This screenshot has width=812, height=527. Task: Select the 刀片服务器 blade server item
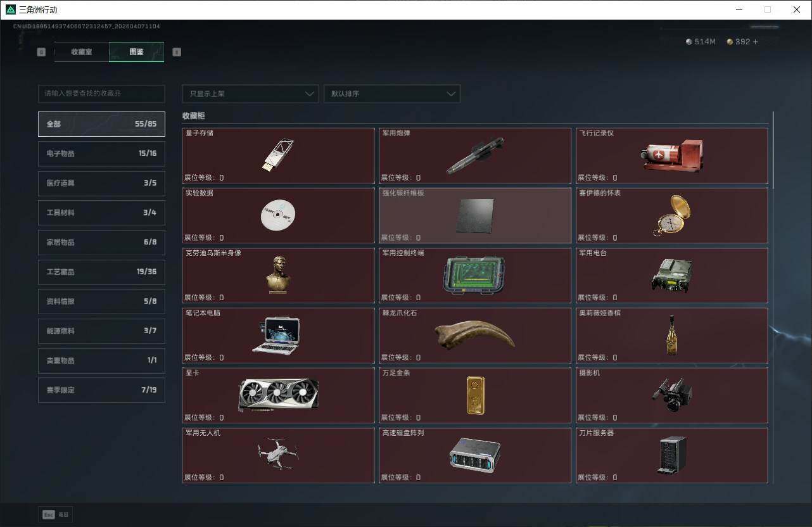coord(672,455)
